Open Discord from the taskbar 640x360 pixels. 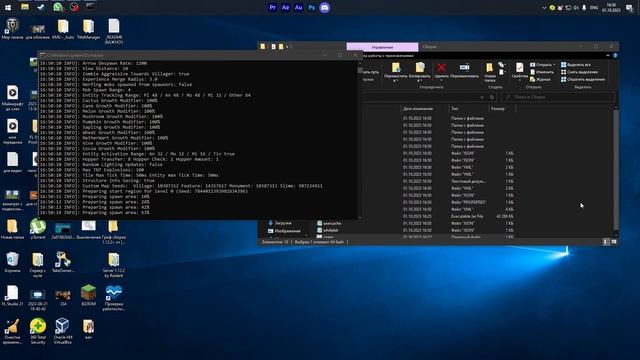click(324, 7)
